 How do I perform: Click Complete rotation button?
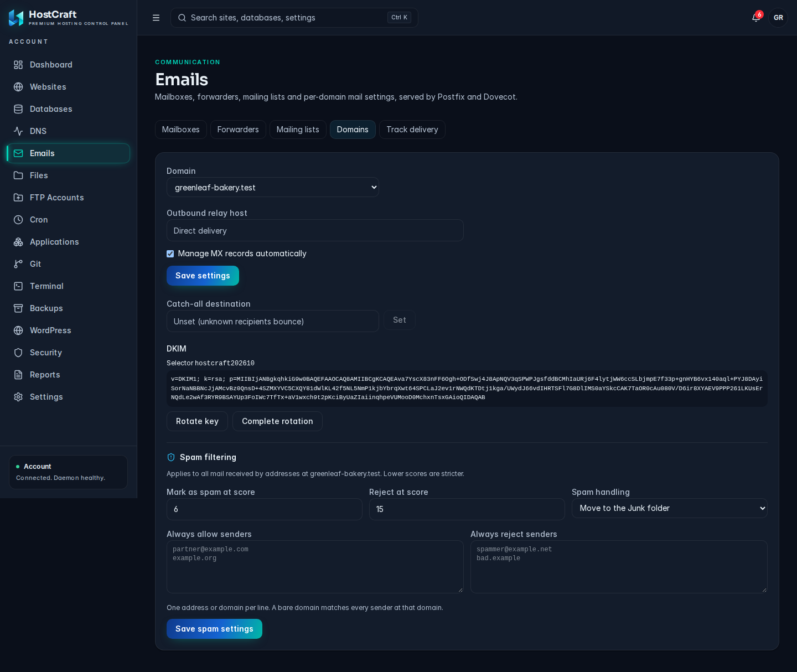click(277, 421)
